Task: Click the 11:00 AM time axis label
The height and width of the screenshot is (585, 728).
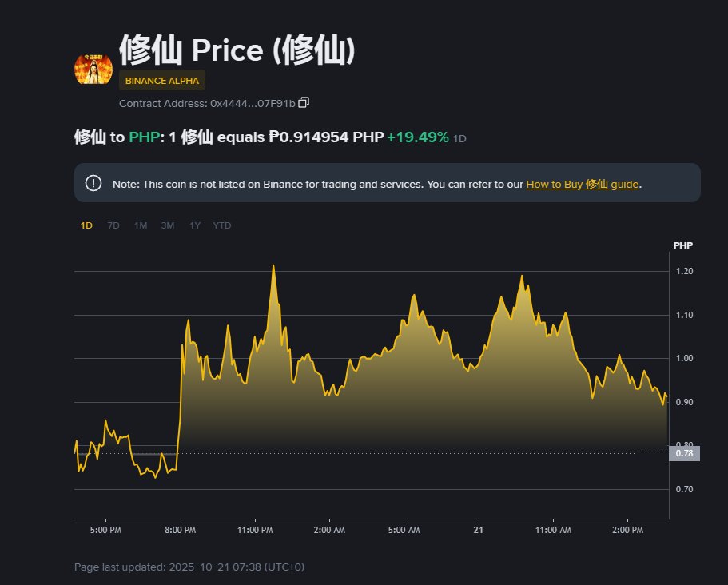Action: click(x=553, y=530)
